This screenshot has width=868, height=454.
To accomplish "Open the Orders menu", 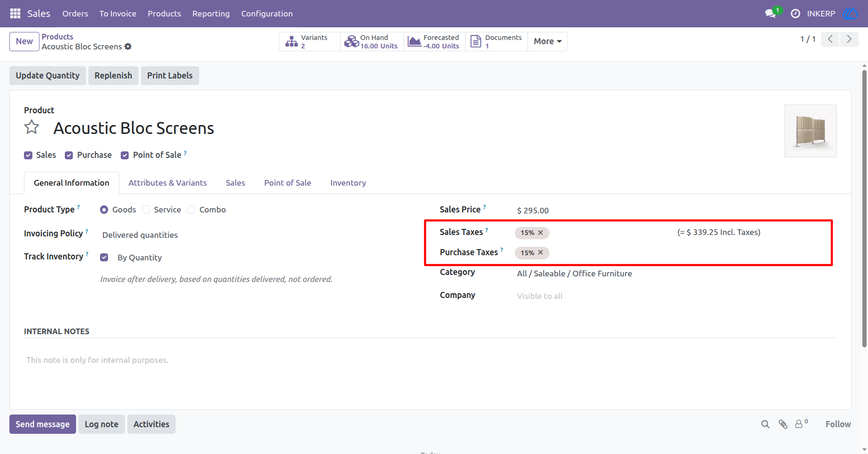I will (75, 14).
